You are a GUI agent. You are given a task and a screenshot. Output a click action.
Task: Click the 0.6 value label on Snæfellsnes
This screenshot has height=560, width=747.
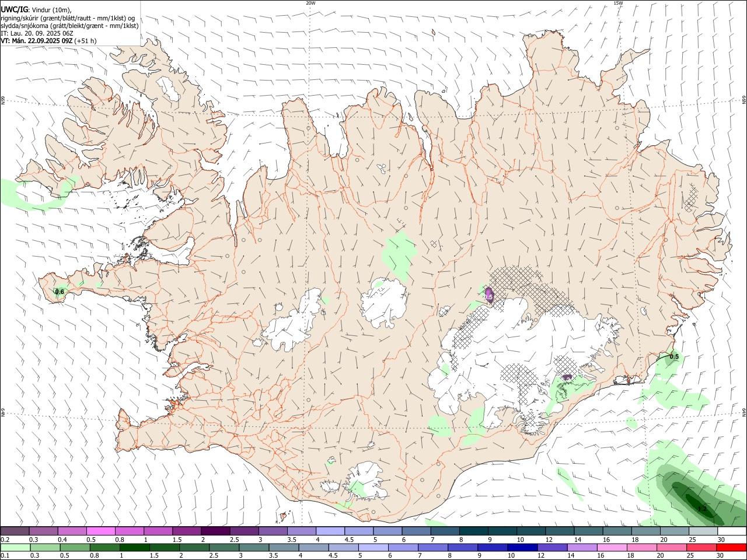click(59, 292)
